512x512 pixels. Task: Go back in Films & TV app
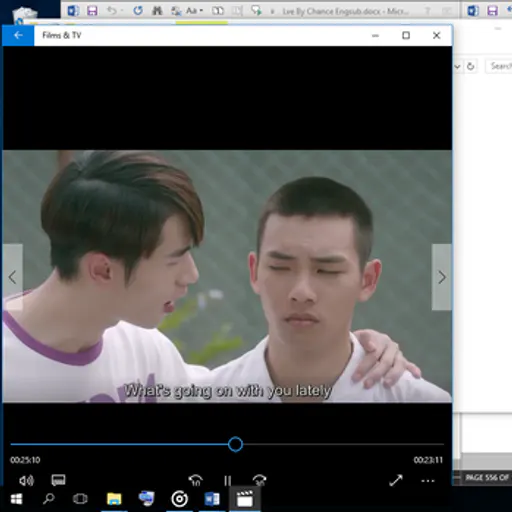pyautogui.click(x=18, y=35)
